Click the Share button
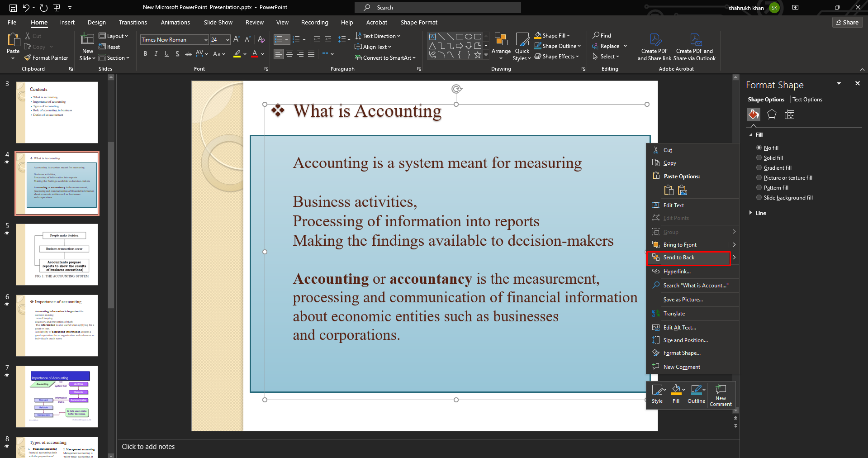This screenshot has width=868, height=458. (x=847, y=23)
